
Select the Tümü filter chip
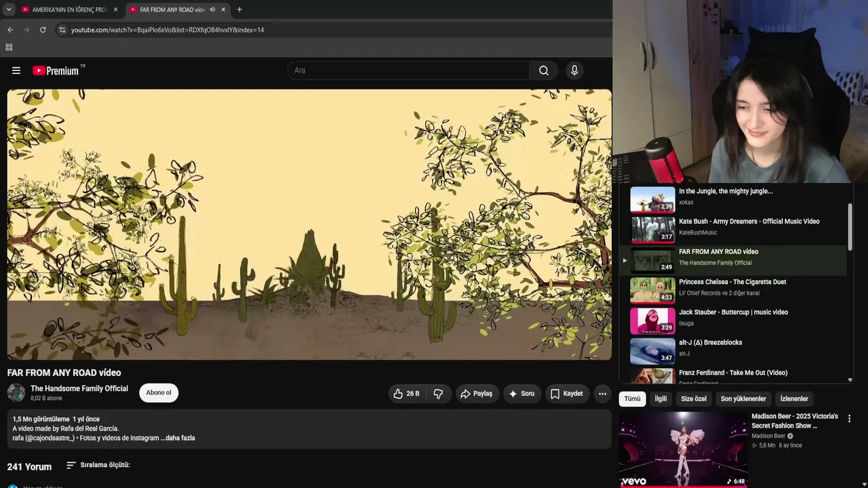tap(632, 399)
